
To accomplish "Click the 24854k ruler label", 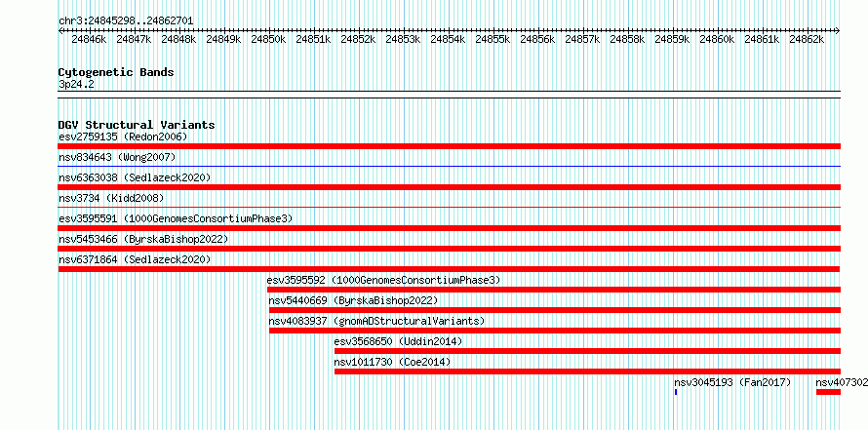I will 448,39.
